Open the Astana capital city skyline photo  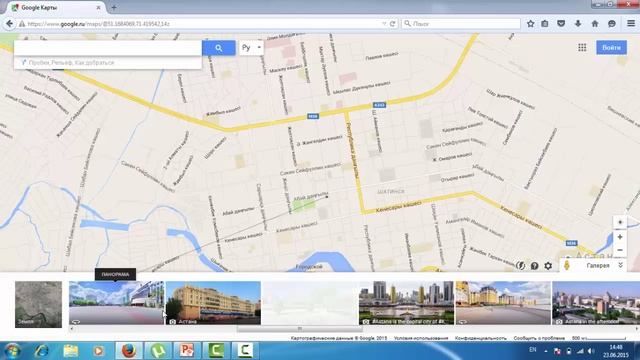(407, 303)
